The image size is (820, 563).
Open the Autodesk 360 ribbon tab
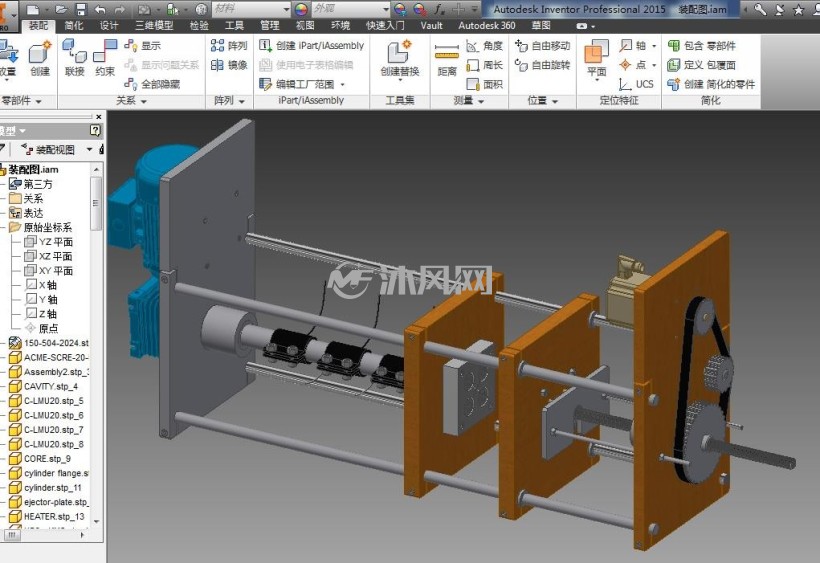487,26
